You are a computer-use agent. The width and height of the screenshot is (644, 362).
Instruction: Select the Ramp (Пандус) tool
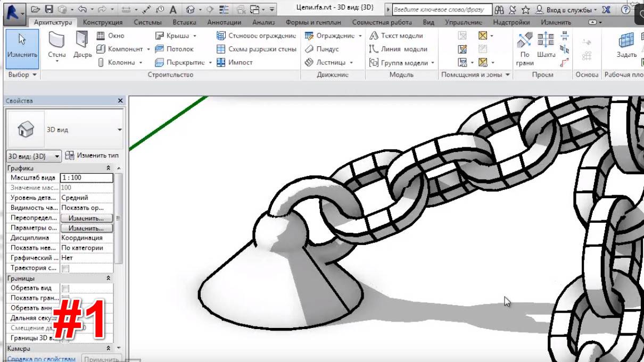pyautogui.click(x=321, y=49)
